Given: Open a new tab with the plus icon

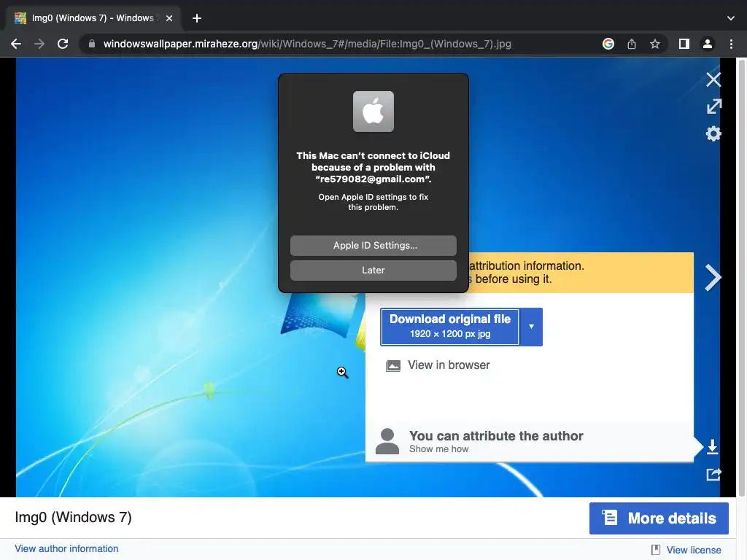Looking at the screenshot, I should pyautogui.click(x=197, y=18).
